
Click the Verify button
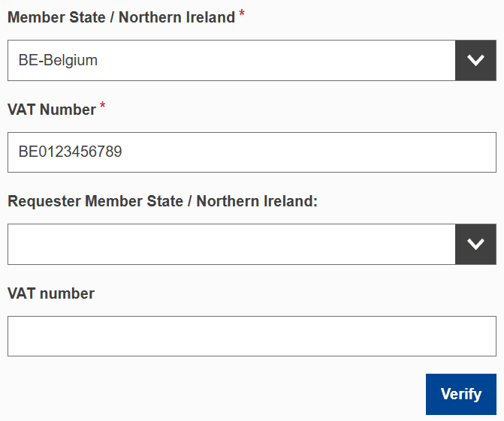[x=460, y=394]
